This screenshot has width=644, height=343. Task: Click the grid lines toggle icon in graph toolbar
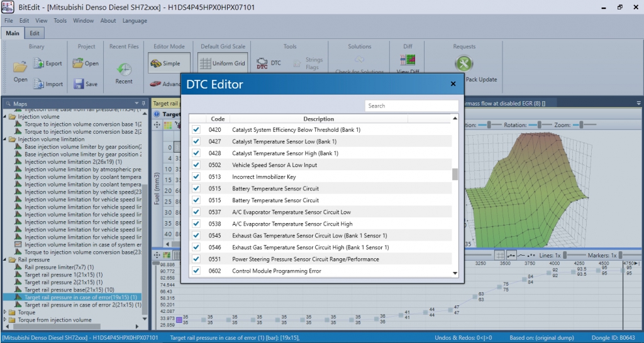click(499, 255)
